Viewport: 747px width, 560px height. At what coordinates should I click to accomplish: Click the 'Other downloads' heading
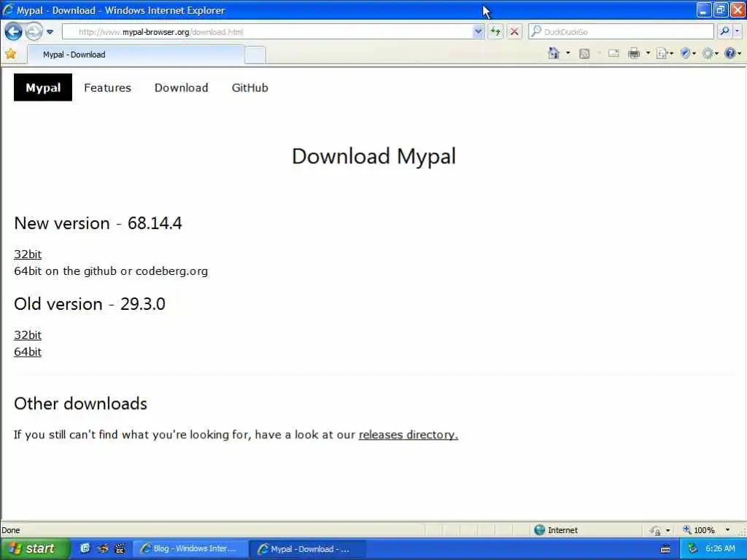click(80, 404)
